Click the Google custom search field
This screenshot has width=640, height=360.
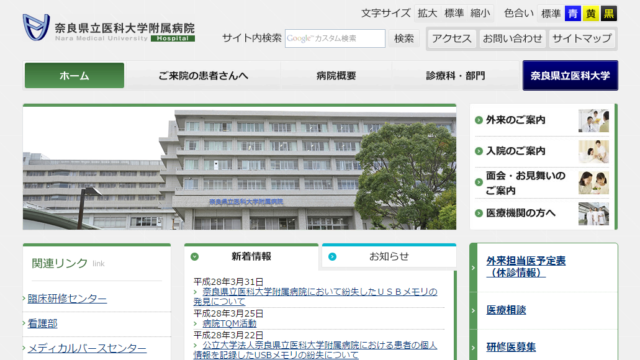335,38
